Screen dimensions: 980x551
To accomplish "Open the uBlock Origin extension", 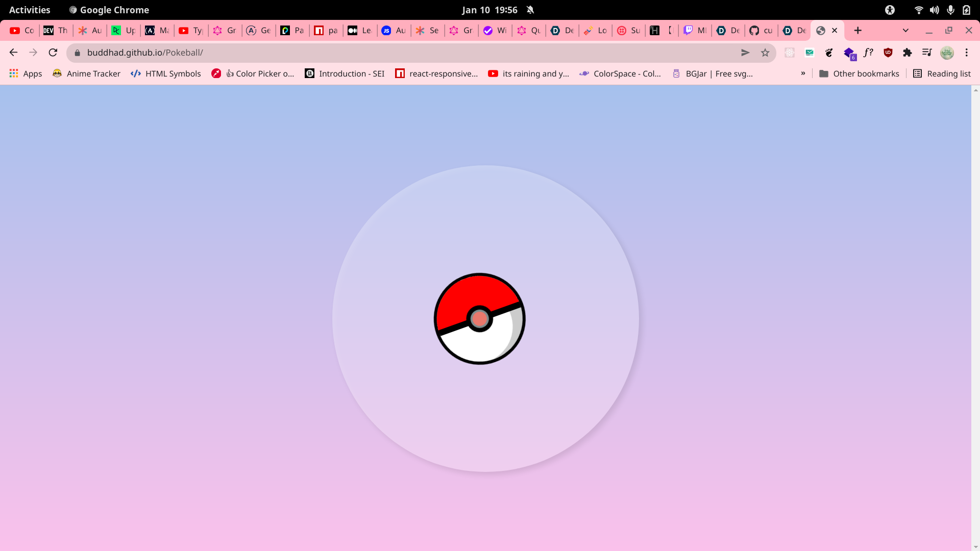I will point(888,53).
